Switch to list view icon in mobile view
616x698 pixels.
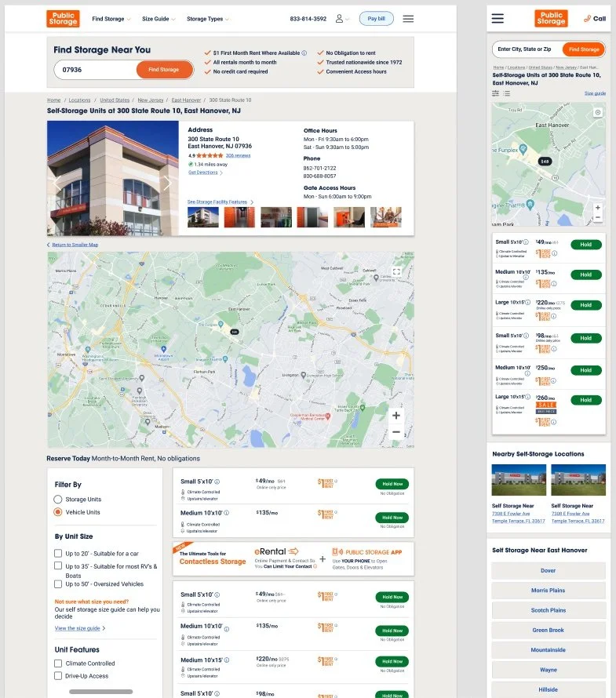pos(506,93)
